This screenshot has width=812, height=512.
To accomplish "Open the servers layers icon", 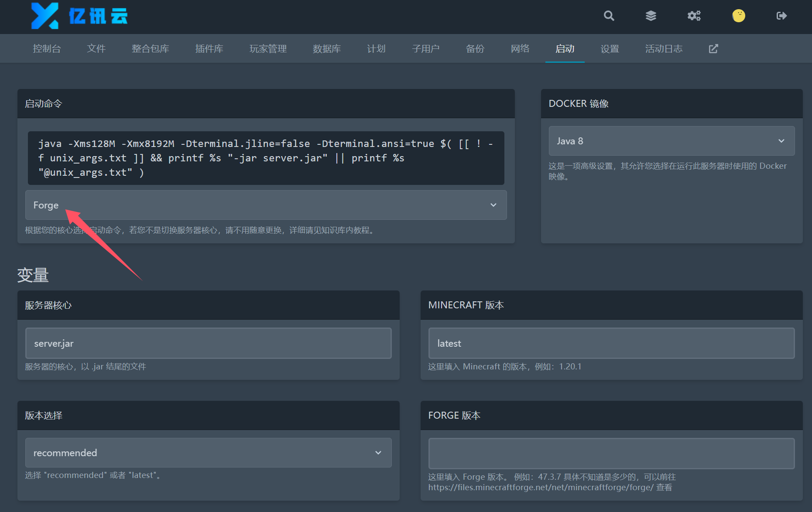I will pyautogui.click(x=651, y=16).
